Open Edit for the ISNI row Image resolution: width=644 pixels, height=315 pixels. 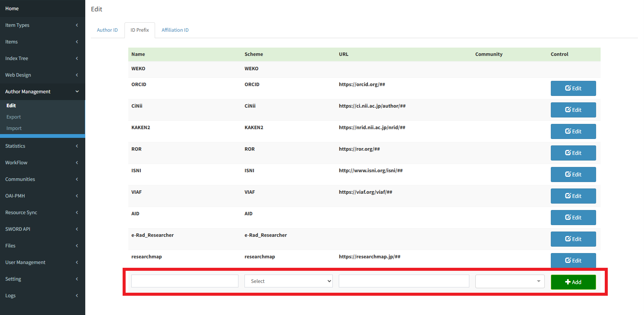coord(573,174)
